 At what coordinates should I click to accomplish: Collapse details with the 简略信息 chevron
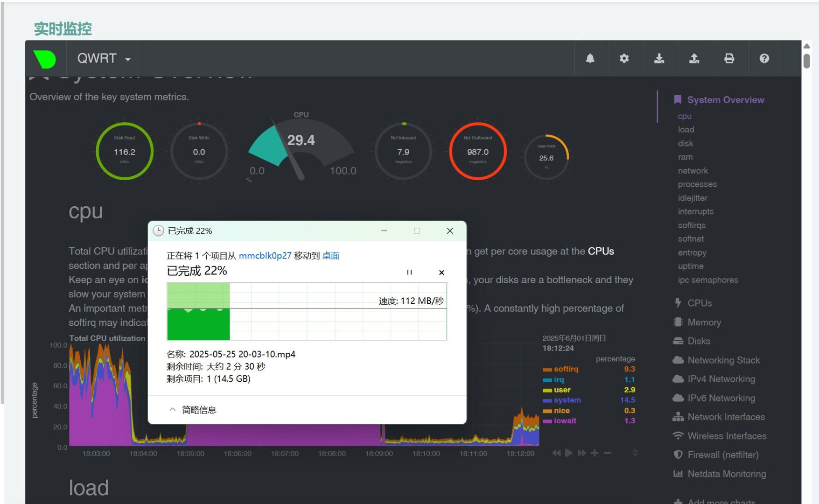pos(173,410)
